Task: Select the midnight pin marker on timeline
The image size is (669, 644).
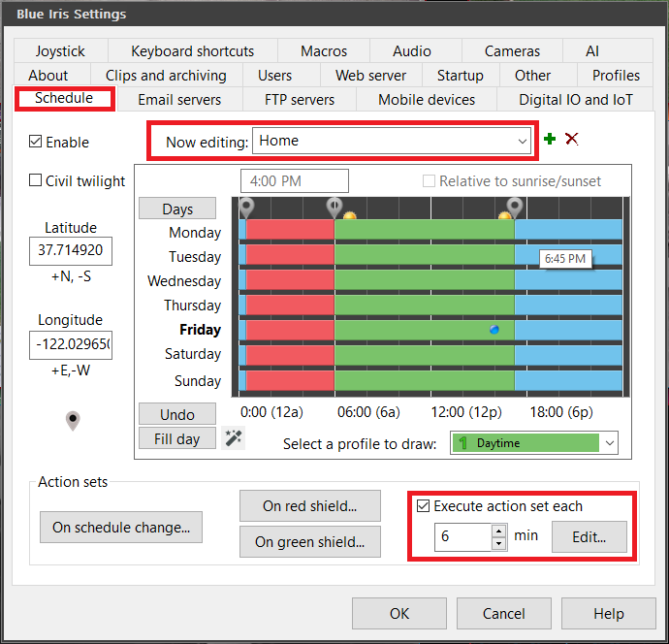Action: (246, 208)
